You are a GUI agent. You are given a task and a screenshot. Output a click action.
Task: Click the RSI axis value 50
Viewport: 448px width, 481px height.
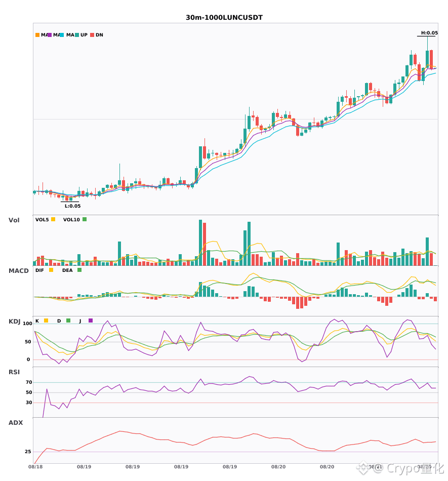point(29,392)
